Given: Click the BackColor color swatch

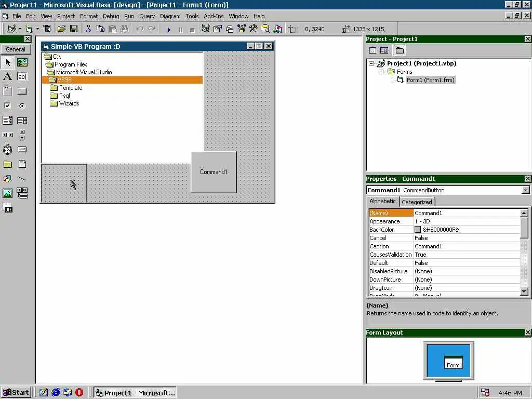Looking at the screenshot, I should (x=418, y=230).
